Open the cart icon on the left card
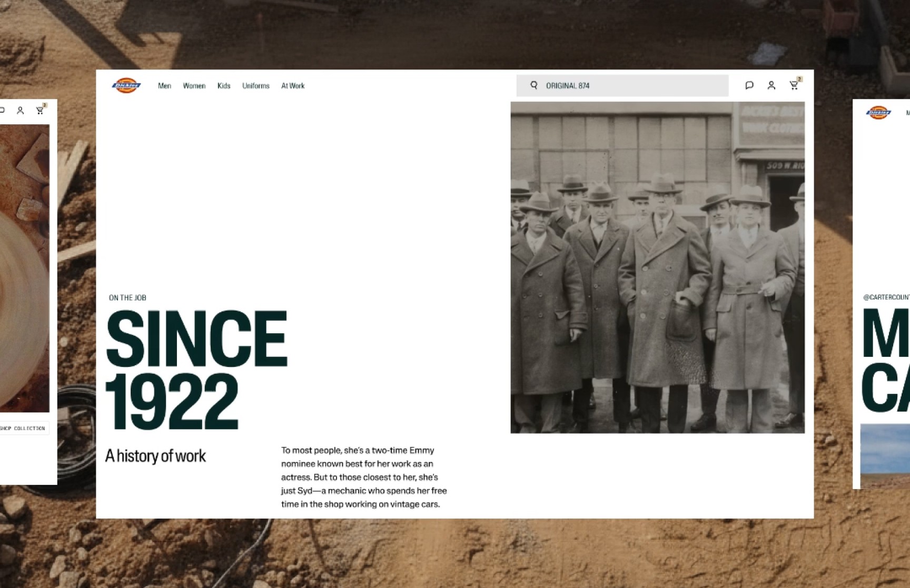910x588 pixels. pos(39,110)
